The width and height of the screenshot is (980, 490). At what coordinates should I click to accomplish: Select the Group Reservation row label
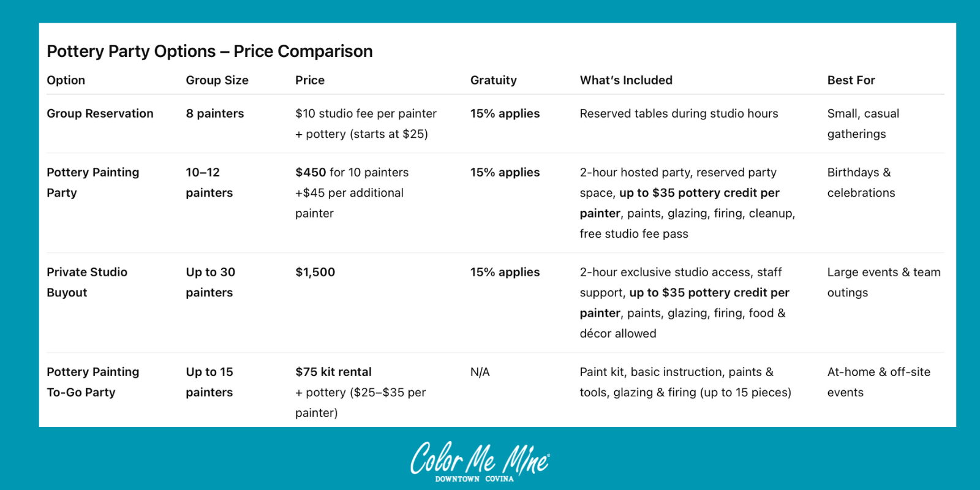[x=100, y=113]
